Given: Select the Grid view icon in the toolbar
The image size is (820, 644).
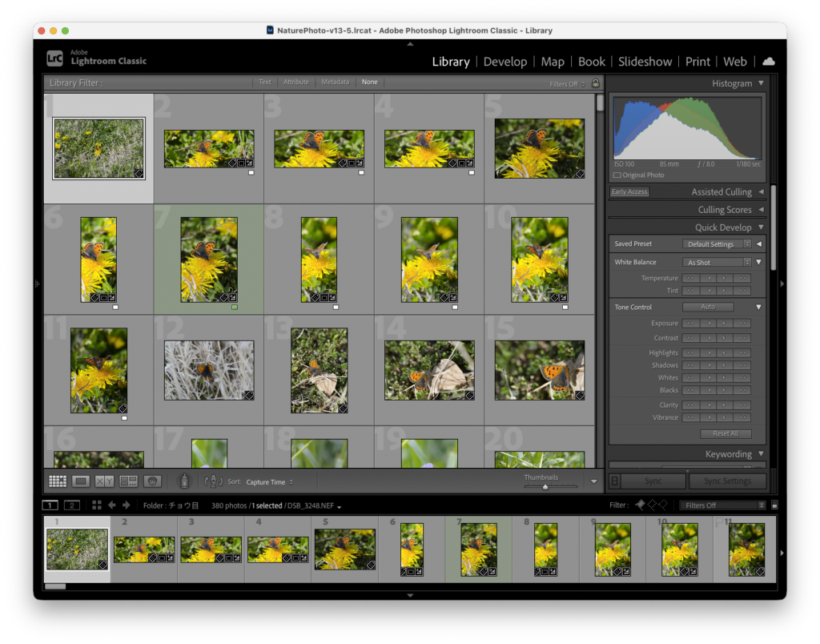Looking at the screenshot, I should point(58,481).
